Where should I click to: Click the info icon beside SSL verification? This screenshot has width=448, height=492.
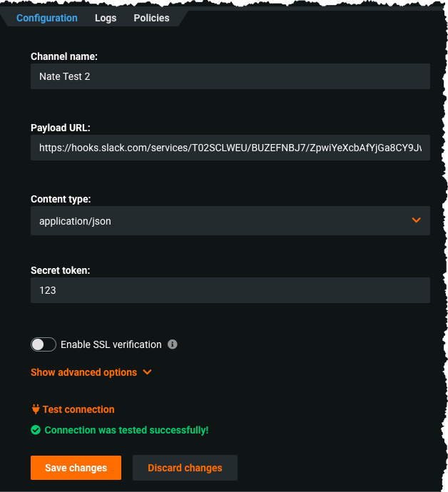[172, 344]
